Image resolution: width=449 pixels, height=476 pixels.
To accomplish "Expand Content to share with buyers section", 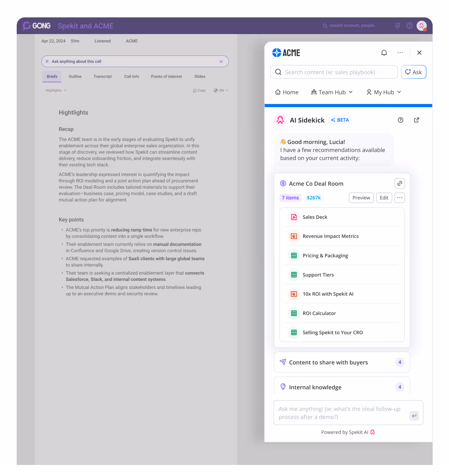I will 342,362.
